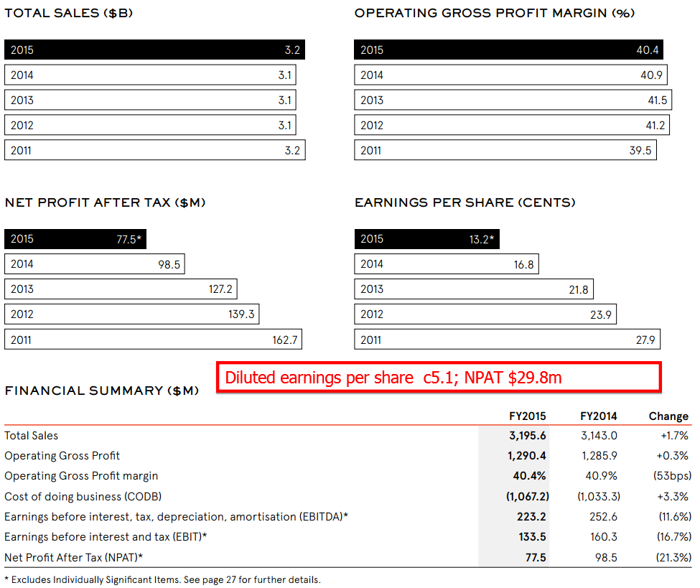Select the 2012 Net Profit bar showing 139.3
Screen dimensions: 700x588
(131, 314)
